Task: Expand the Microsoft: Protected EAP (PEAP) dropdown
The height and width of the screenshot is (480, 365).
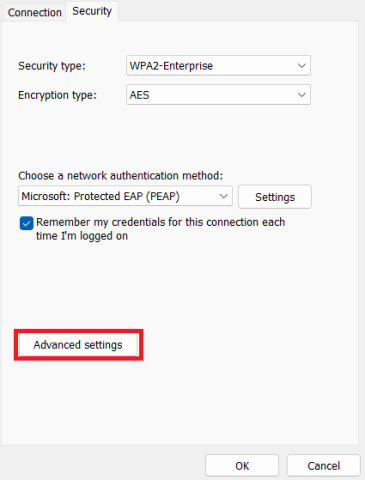Action: [x=125, y=196]
